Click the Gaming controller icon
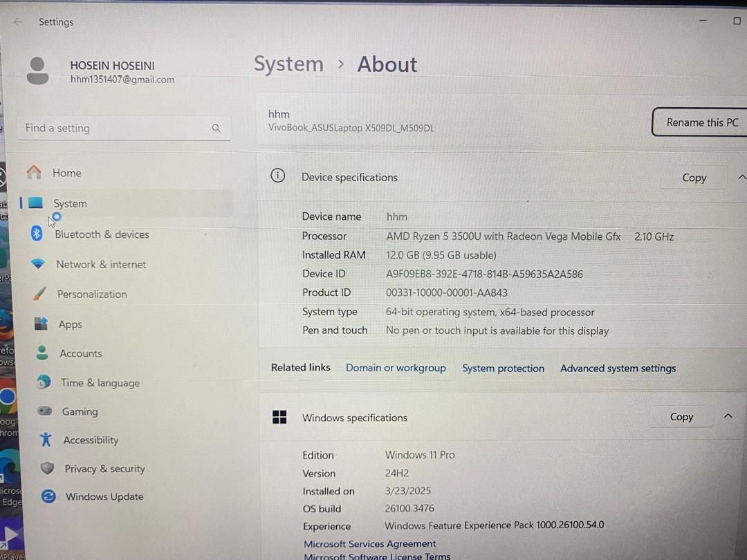This screenshot has width=747, height=560. 45,411
